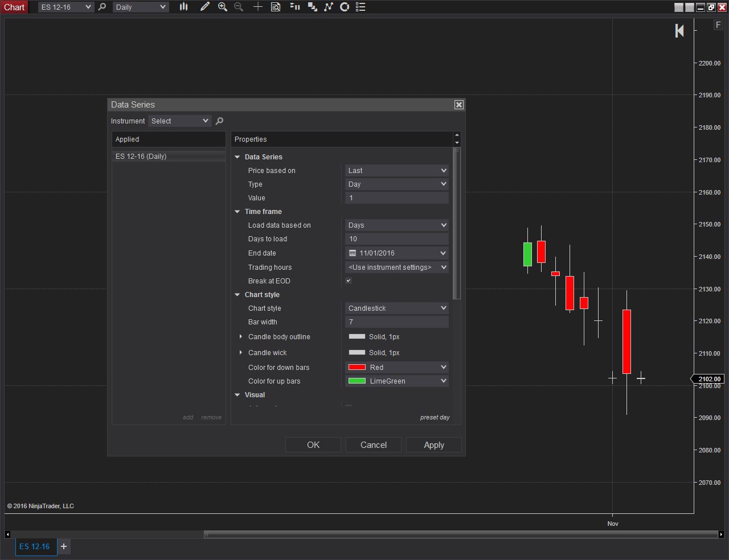Click the search icon next to Instrument Select

pos(219,121)
